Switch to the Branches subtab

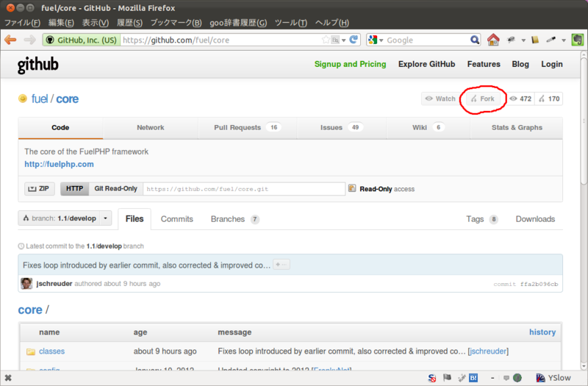coord(234,219)
